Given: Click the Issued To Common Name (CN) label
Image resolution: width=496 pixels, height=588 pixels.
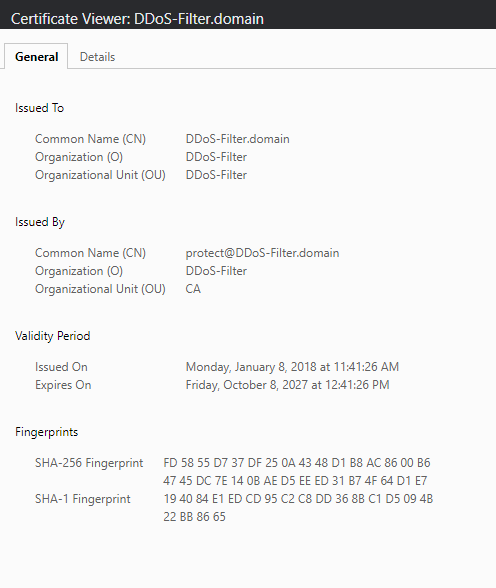Looking at the screenshot, I should (x=90, y=139).
